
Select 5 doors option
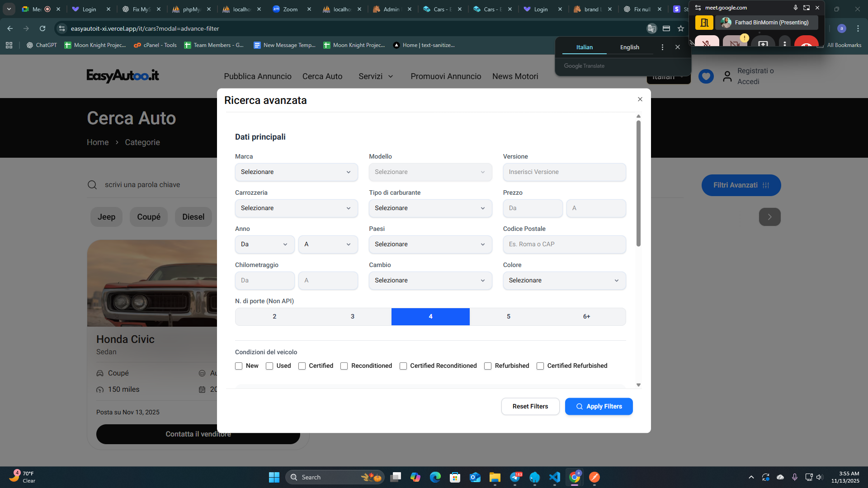click(x=509, y=317)
